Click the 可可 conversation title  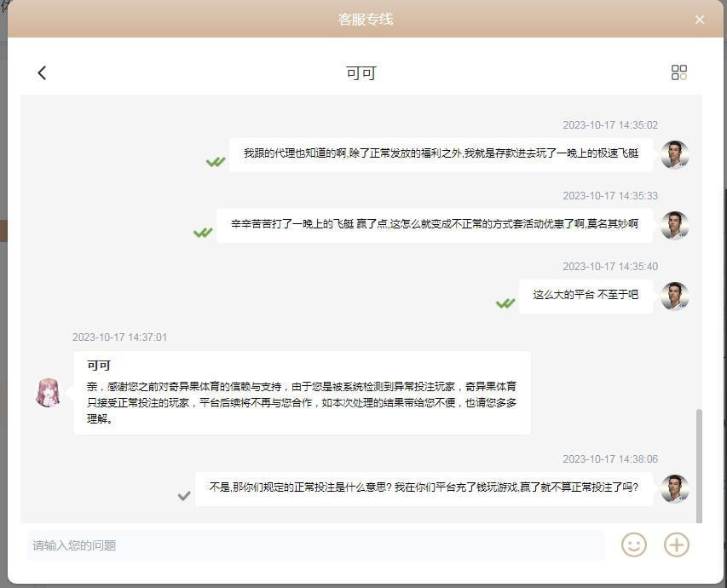pyautogui.click(x=361, y=73)
